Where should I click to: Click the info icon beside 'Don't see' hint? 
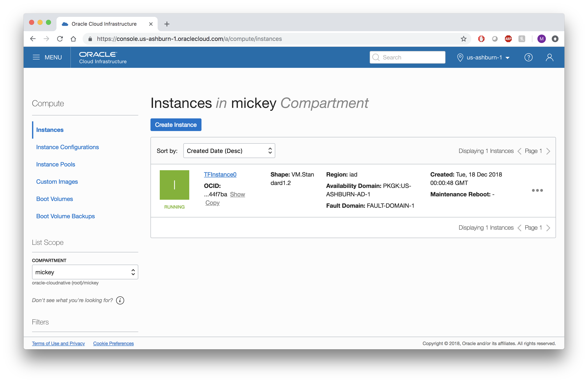point(120,300)
